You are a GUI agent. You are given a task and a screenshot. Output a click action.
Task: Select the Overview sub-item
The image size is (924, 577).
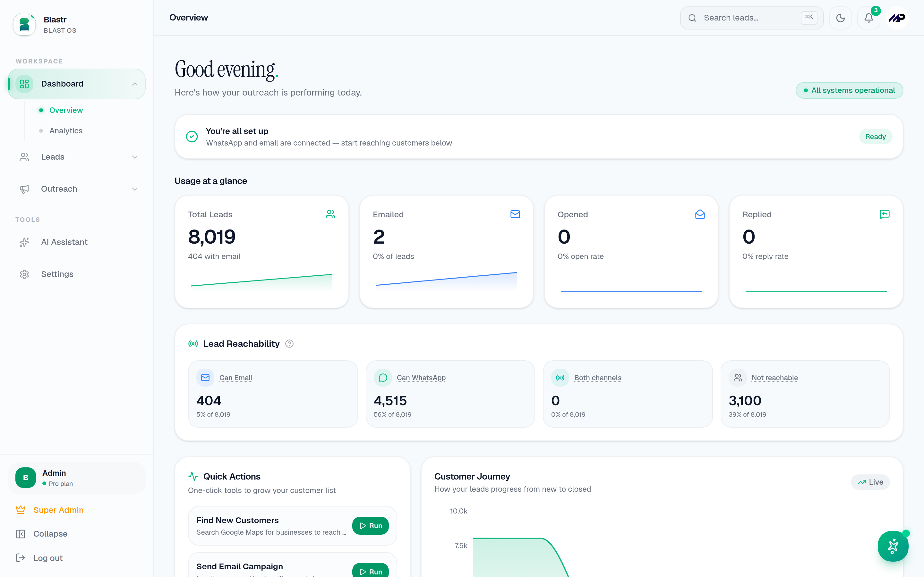pos(66,110)
